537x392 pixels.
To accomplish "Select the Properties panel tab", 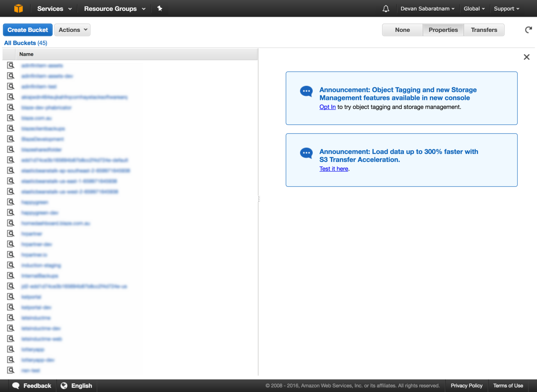I will [443, 30].
